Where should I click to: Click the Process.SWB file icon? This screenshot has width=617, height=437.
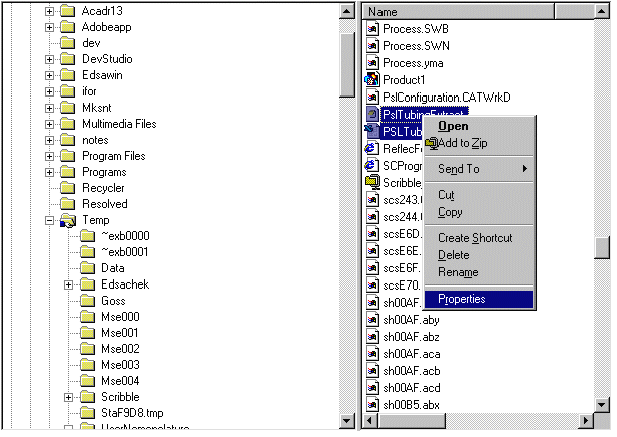click(372, 30)
